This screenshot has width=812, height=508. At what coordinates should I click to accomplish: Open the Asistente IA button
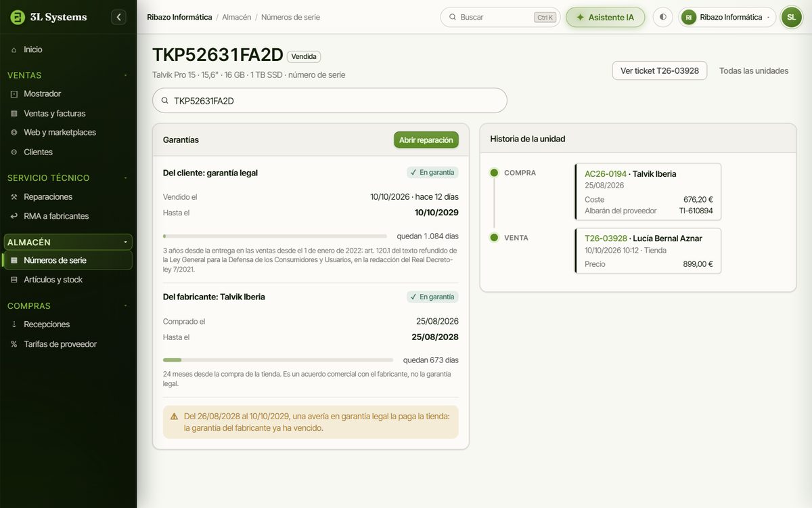click(x=606, y=17)
